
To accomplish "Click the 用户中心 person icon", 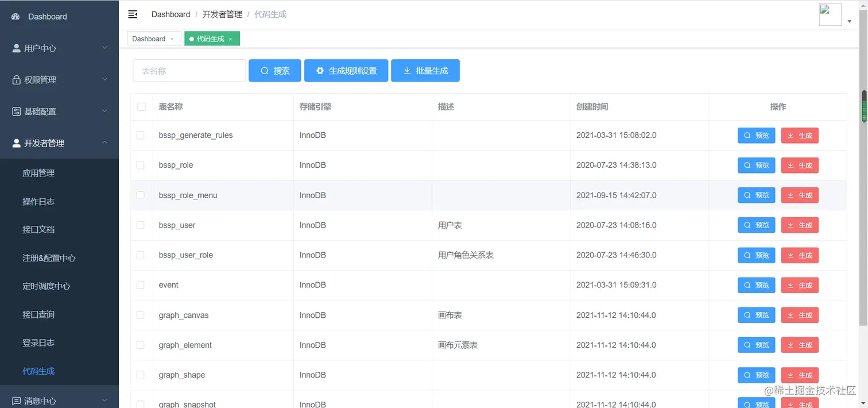I will [17, 48].
